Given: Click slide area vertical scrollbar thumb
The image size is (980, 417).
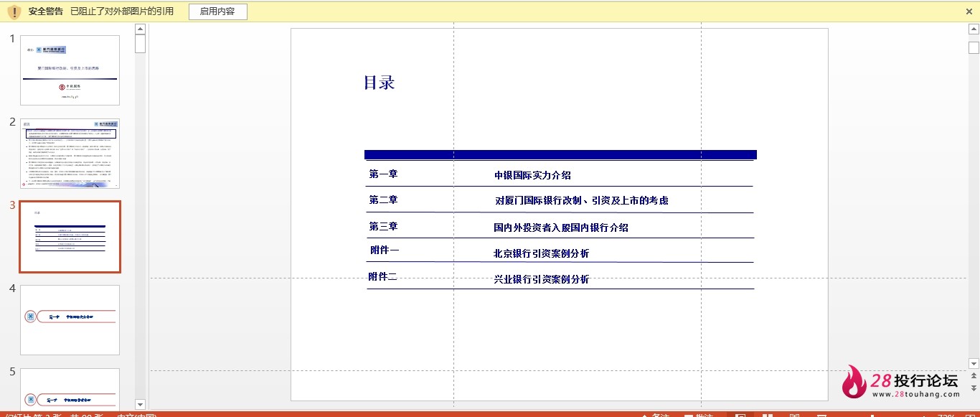Looking at the screenshot, I should 974,48.
